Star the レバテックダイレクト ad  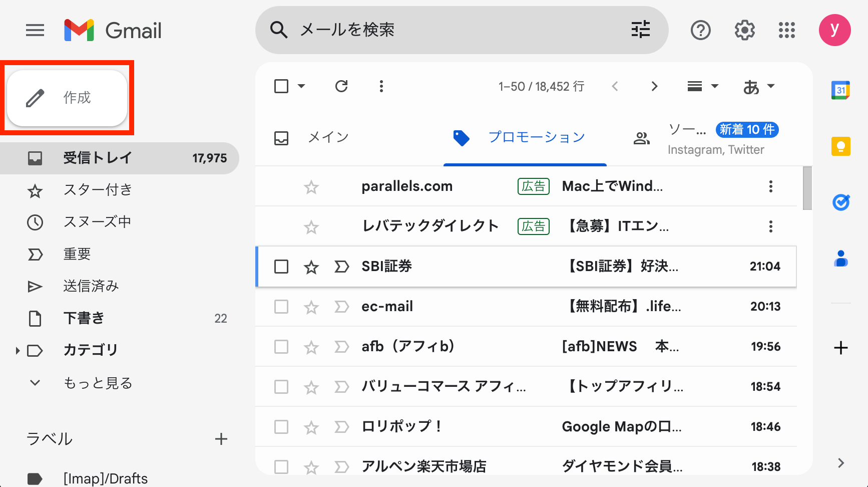click(311, 227)
